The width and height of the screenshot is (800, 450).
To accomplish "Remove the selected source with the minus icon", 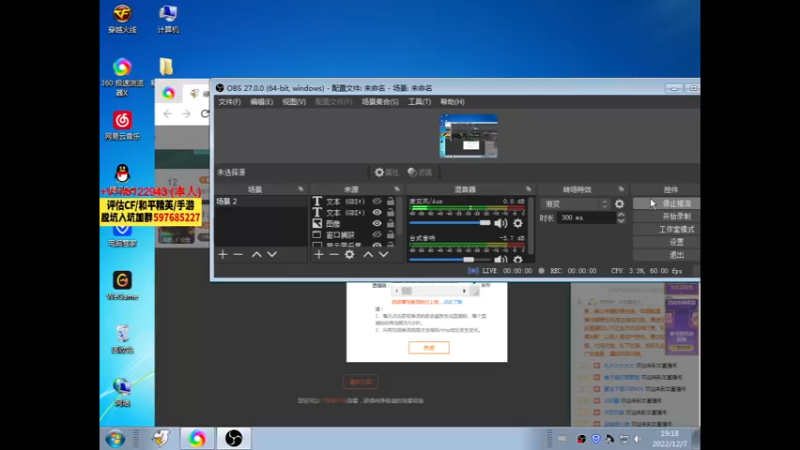I will pyautogui.click(x=334, y=254).
